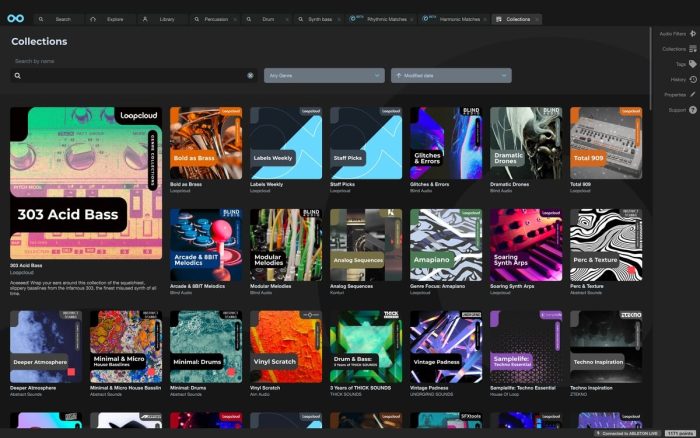Close the Harmonic Matches tab
Image resolution: width=700 pixels, height=438 pixels.
click(x=485, y=20)
